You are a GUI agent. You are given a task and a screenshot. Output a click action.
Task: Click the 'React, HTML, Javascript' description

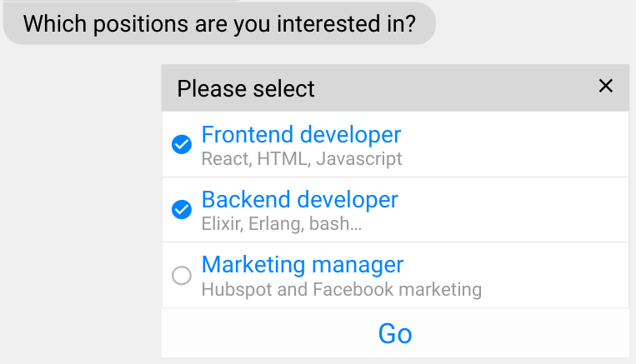pos(302,158)
